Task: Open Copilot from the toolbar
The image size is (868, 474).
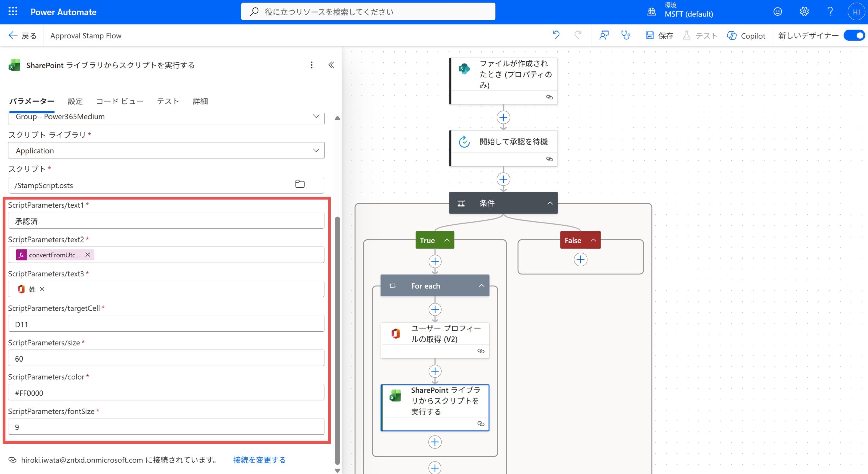Action: [746, 35]
